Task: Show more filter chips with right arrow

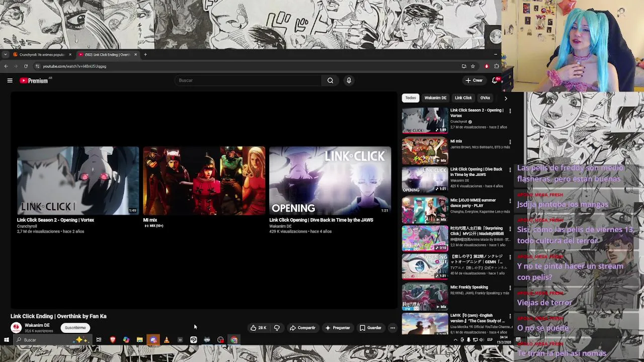Action: (x=506, y=98)
